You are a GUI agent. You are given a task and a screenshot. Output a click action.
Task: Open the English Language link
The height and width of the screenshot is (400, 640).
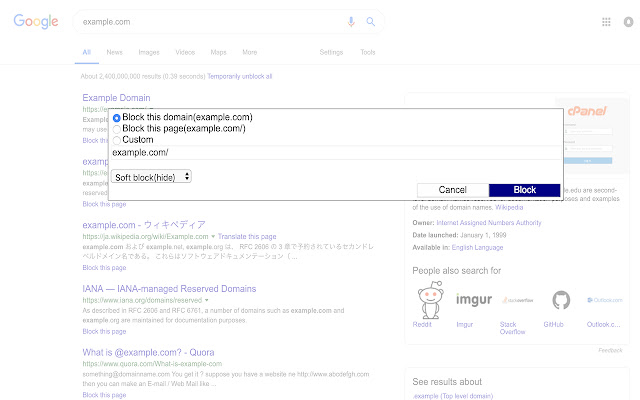[x=477, y=247]
